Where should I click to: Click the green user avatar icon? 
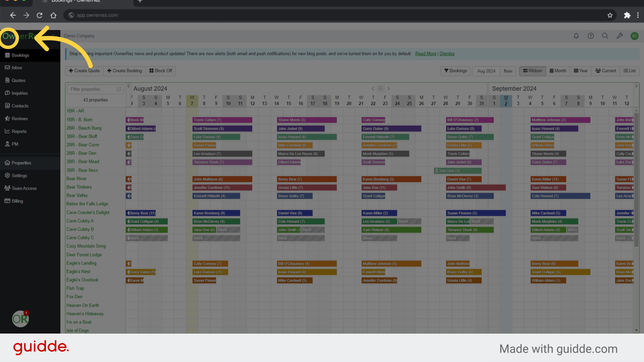(634, 36)
